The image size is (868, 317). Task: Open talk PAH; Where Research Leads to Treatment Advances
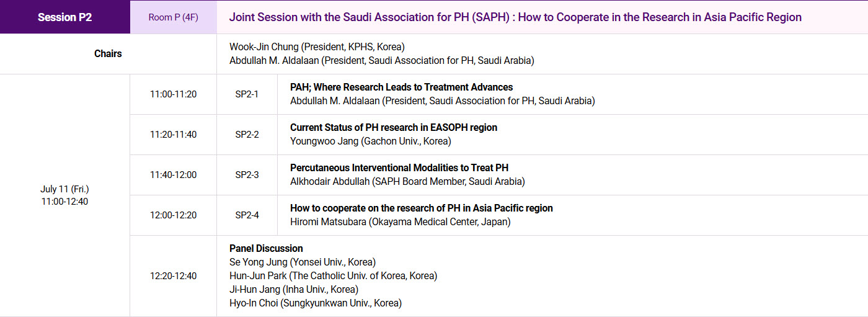click(401, 87)
